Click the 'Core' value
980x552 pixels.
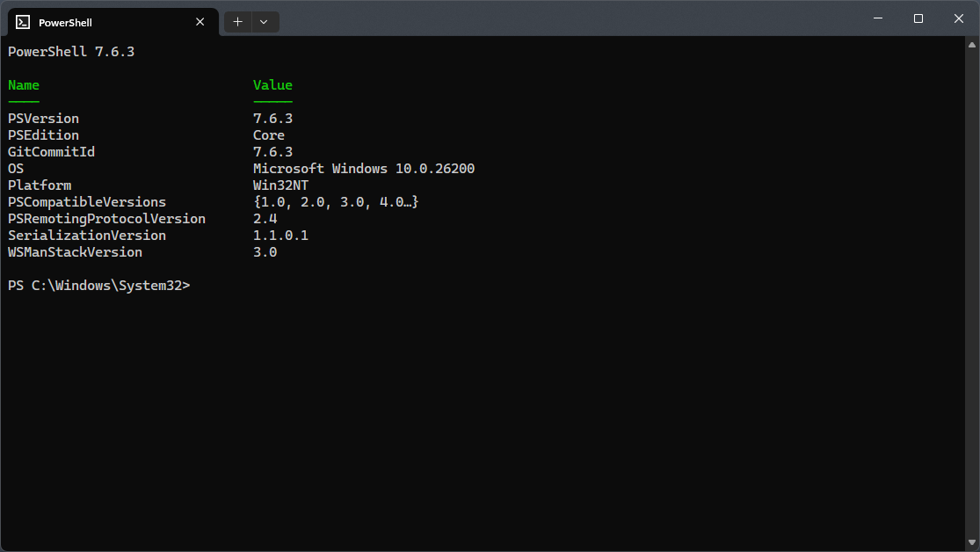(269, 135)
